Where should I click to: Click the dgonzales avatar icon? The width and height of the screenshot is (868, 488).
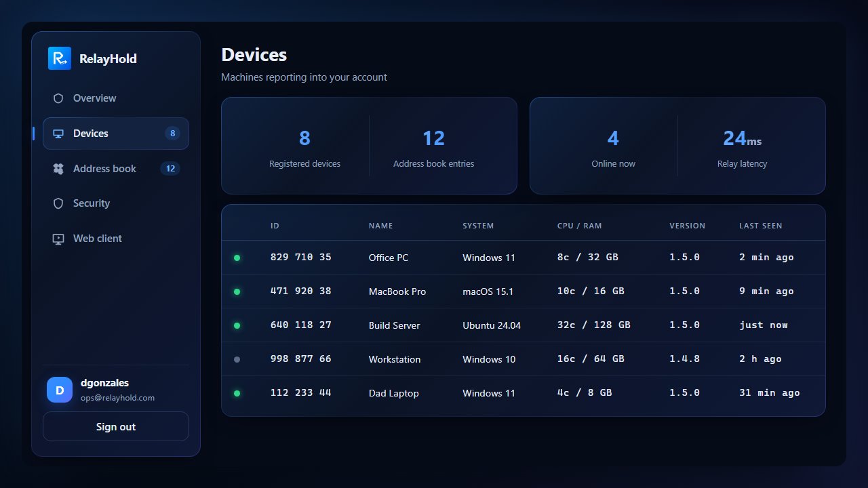pos(60,390)
